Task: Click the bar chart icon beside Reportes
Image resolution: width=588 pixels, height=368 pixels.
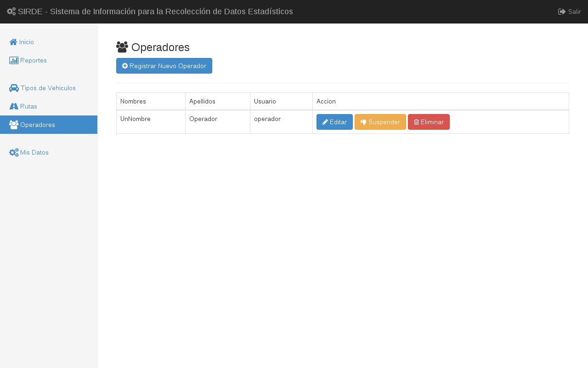Action: (x=14, y=60)
